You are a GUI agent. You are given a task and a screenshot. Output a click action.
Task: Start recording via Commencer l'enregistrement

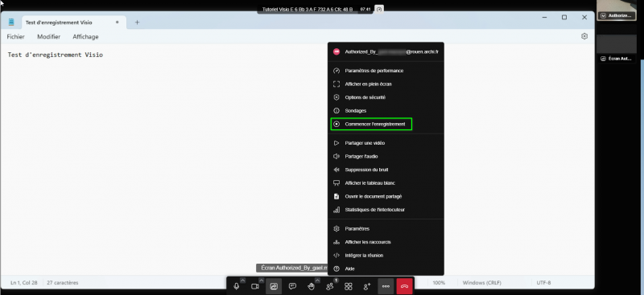(371, 124)
